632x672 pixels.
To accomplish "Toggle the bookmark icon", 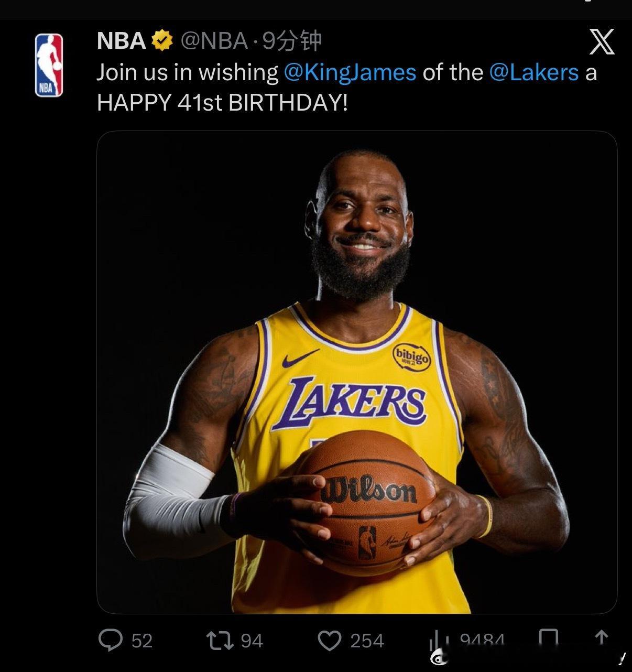I will (x=549, y=640).
